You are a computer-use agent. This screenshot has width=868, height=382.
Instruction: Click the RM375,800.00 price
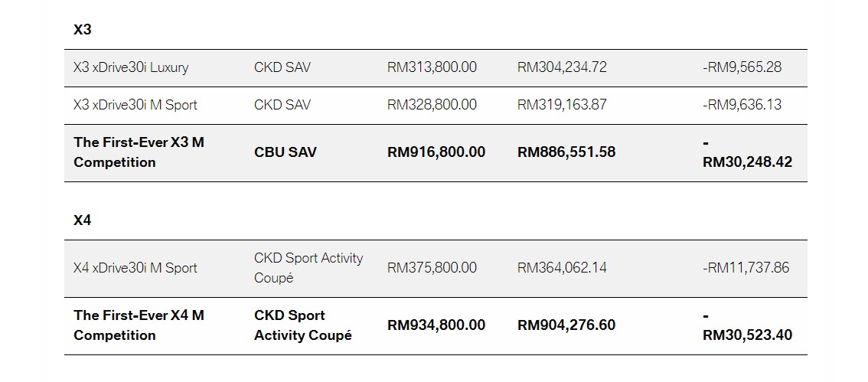pos(432,268)
